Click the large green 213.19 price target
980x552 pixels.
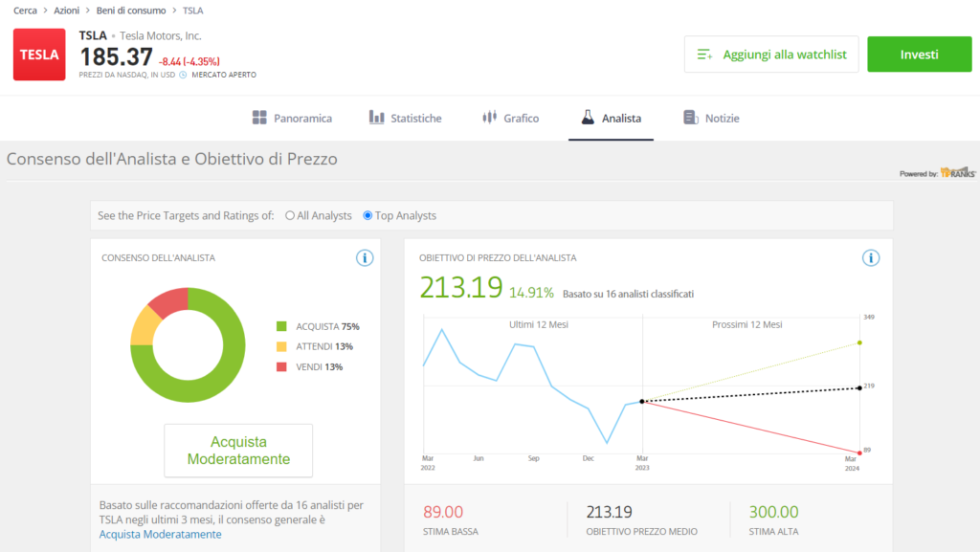(x=461, y=288)
